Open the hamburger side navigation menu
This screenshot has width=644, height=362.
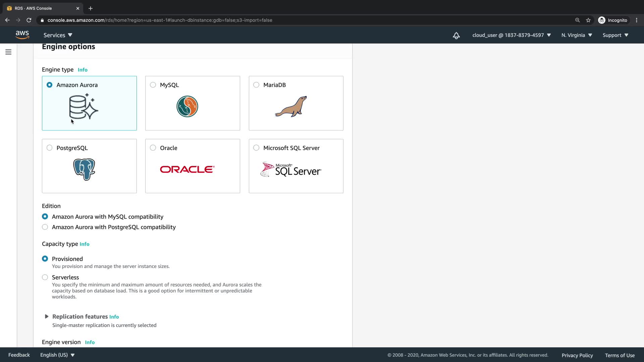pos(8,52)
